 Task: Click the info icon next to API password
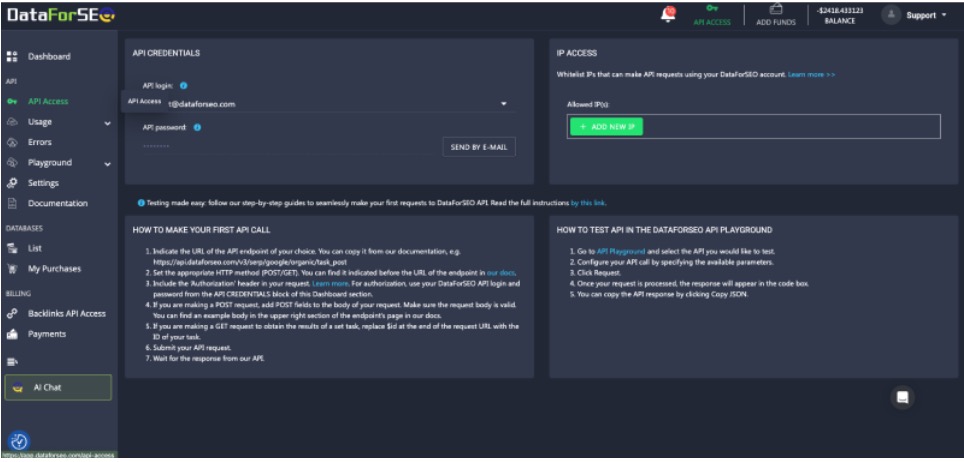pos(197,128)
